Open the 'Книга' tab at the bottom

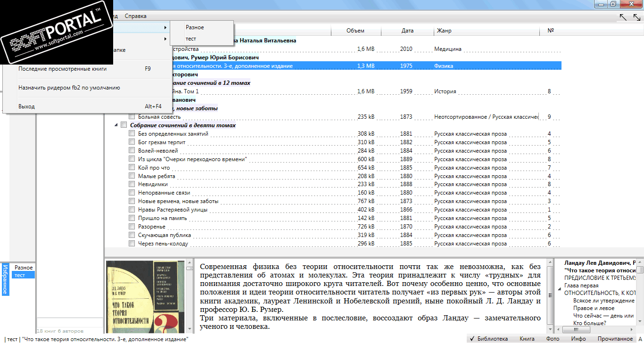tap(527, 339)
